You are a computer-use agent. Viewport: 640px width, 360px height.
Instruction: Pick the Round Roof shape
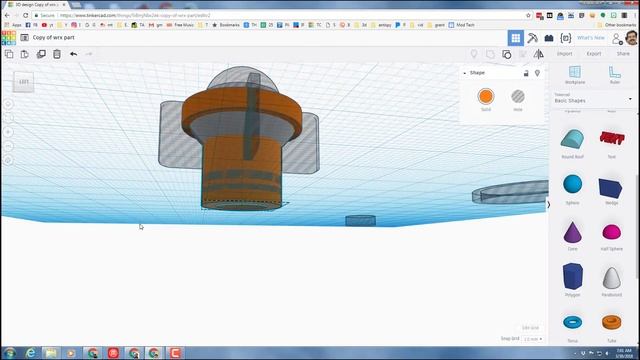tap(572, 139)
